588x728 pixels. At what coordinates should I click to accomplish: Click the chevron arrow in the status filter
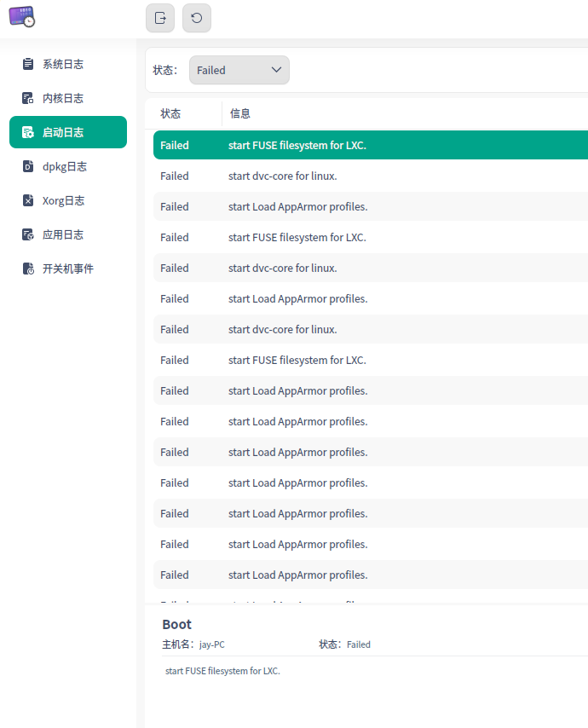(277, 70)
